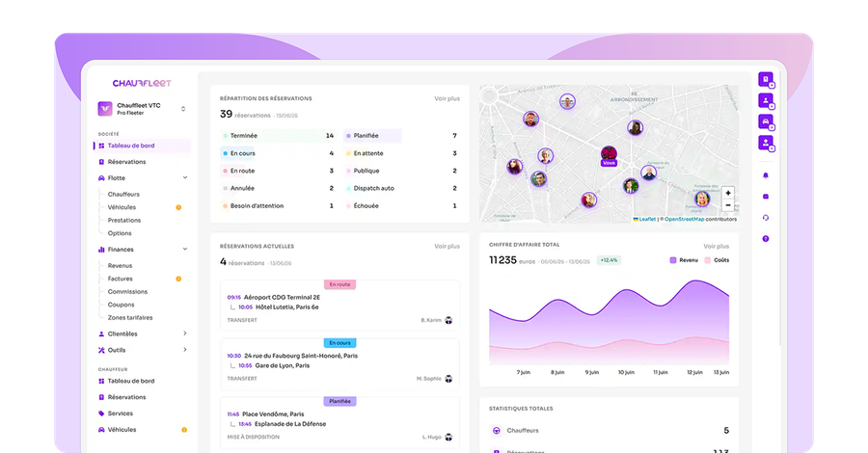Viewport: 868px width, 453px height.
Task: Open the Place Vendôme reservation card
Action: click(339, 423)
